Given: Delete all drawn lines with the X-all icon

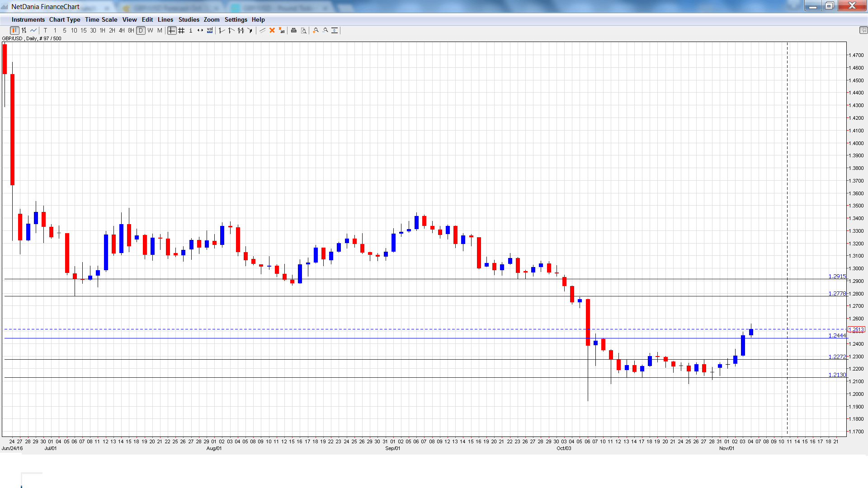Looking at the screenshot, I should click(282, 30).
